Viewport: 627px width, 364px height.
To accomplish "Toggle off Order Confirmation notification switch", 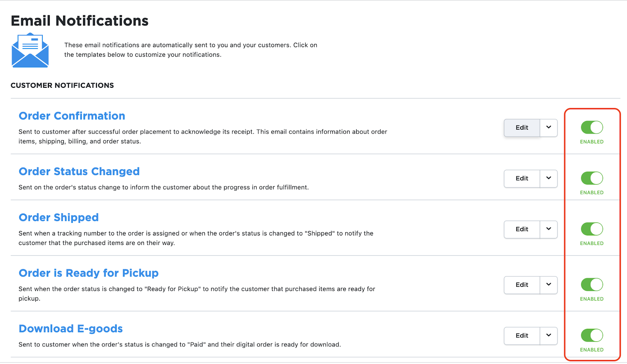I will click(592, 127).
